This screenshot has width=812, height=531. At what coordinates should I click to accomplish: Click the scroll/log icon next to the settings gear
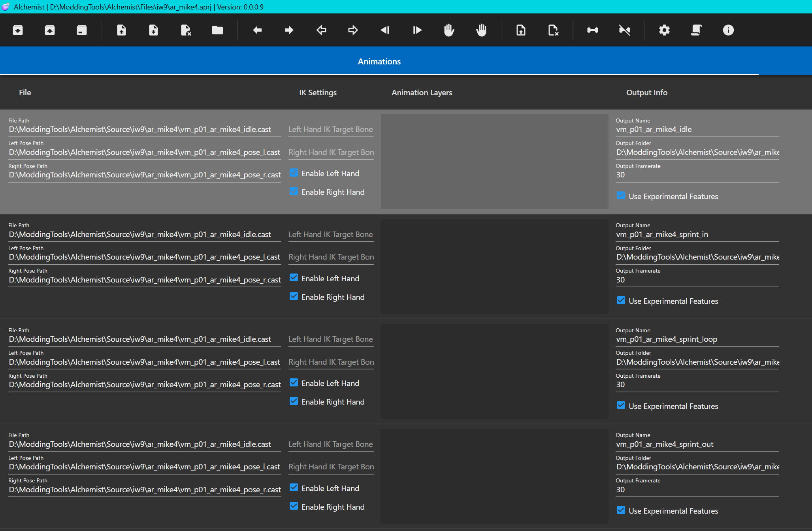[x=696, y=30]
